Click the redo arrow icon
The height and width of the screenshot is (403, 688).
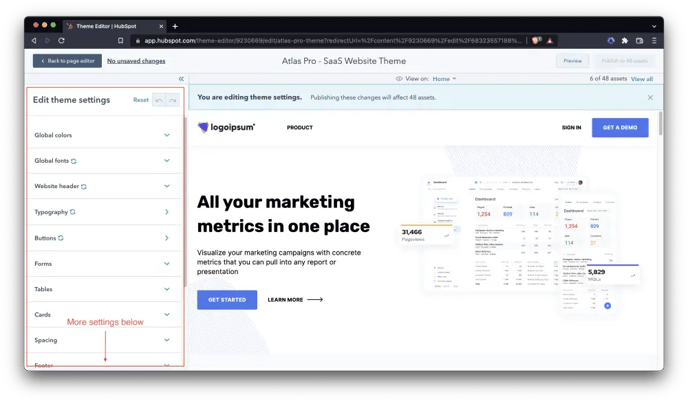173,101
